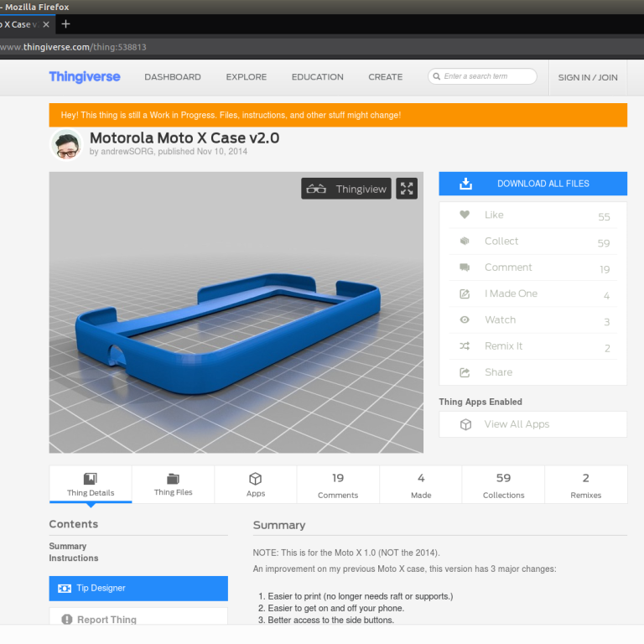Click the Collect icon
This screenshot has width=644, height=644.
[x=465, y=241]
